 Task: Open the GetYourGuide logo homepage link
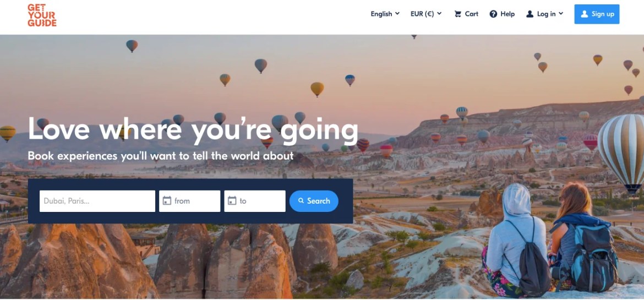point(42,15)
